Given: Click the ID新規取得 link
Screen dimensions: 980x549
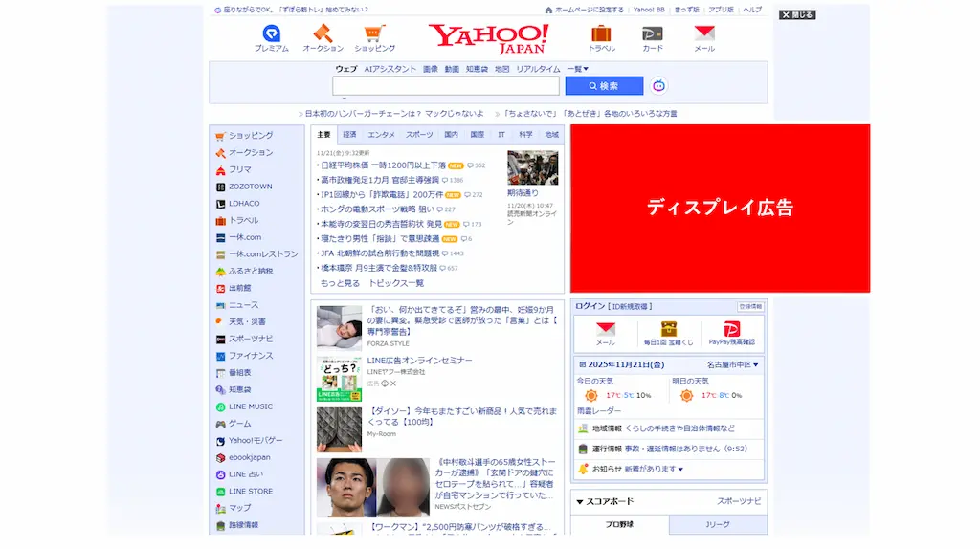Looking at the screenshot, I should pyautogui.click(x=630, y=307).
